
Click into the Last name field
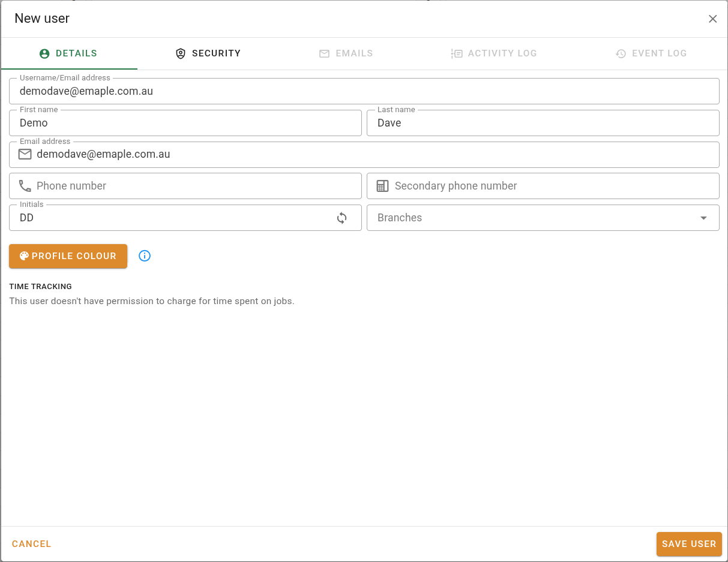[543, 123]
